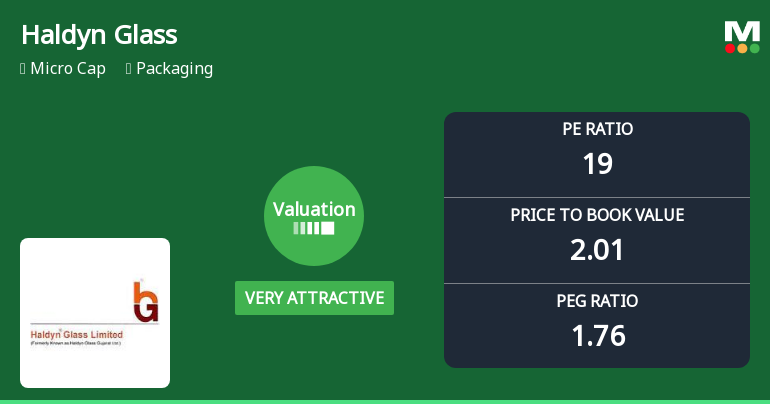770x404 pixels.
Task: Click the green Valuation circle
Action: pos(314,216)
